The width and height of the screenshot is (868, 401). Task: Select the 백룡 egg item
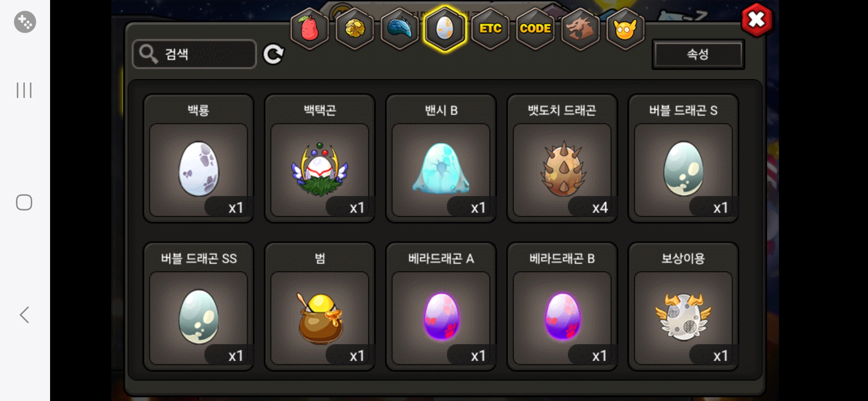point(198,159)
